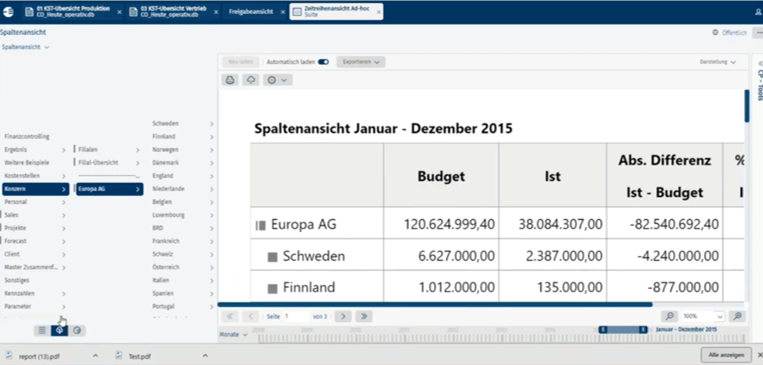The width and height of the screenshot is (763, 365).
Task: Click the zoom out magnifier left of 100%
Action: click(670, 316)
